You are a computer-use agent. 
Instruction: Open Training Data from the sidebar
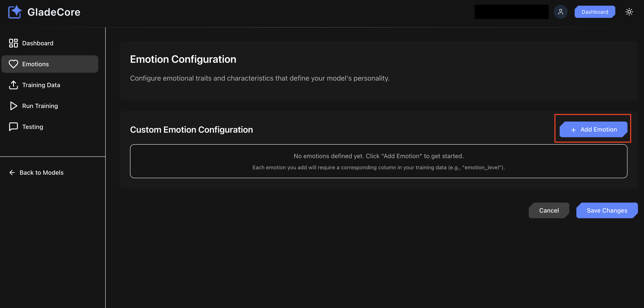[x=41, y=85]
